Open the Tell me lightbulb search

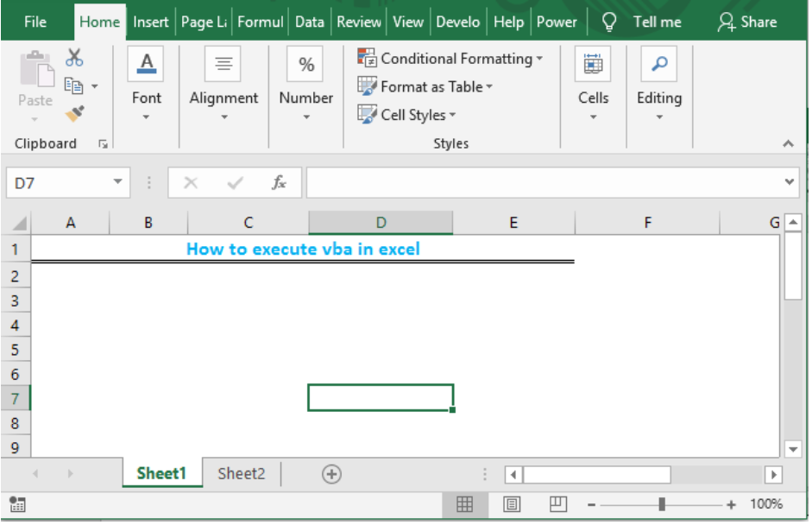[x=609, y=22]
